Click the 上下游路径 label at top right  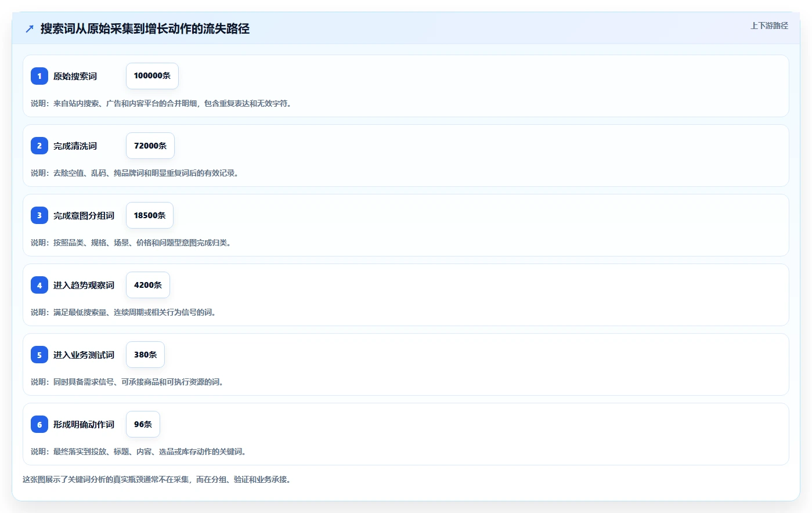[769, 26]
